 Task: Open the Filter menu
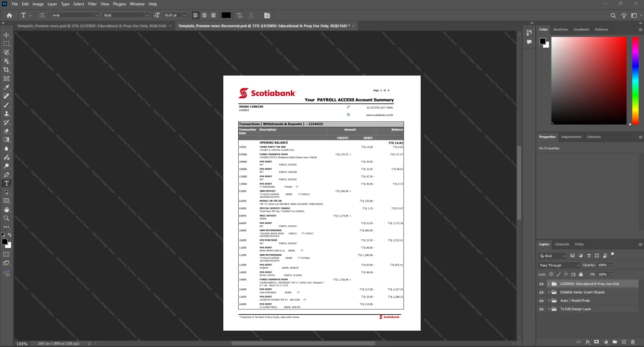92,4
